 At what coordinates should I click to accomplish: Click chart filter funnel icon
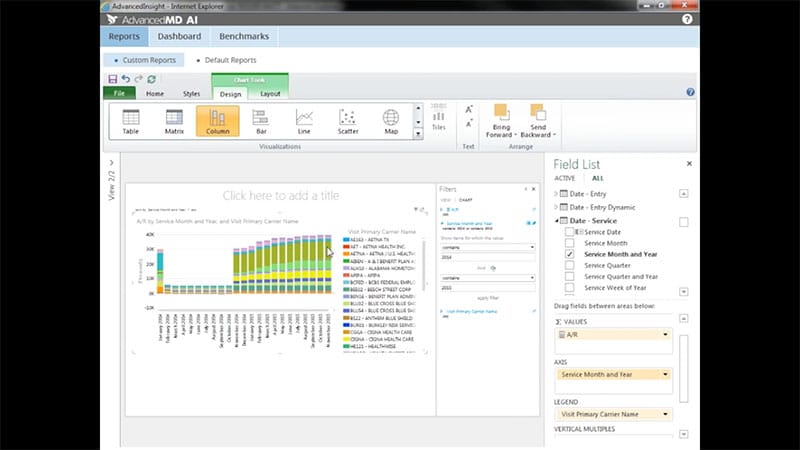(415, 209)
